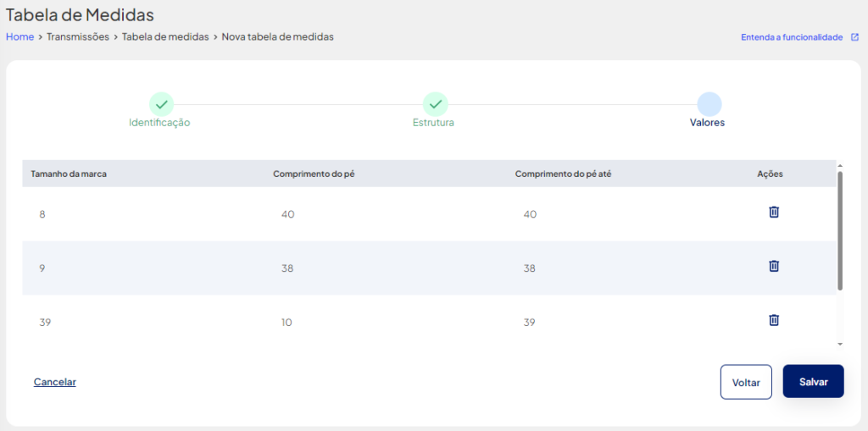Delete the row with size 8
Viewport: 868px width, 431px height.
coord(774,212)
